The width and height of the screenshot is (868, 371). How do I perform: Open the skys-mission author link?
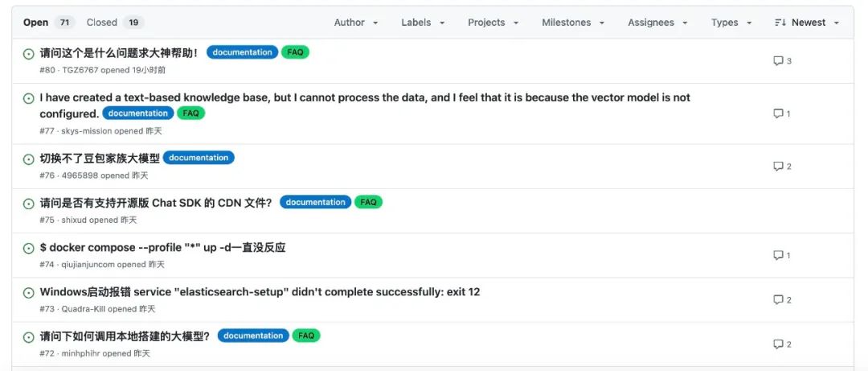(87, 131)
